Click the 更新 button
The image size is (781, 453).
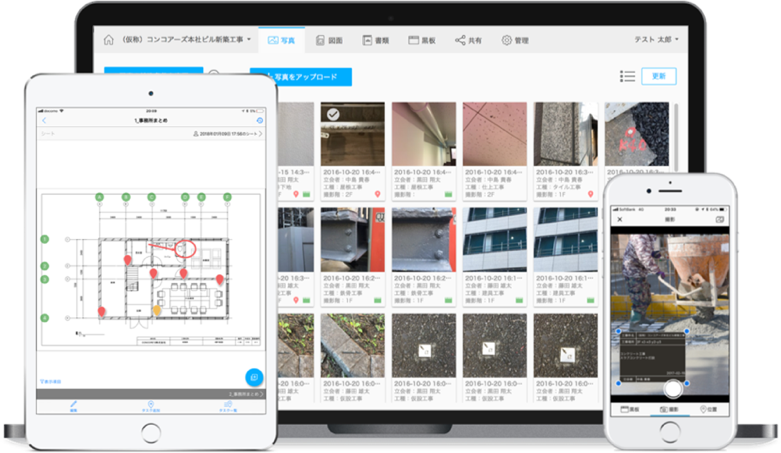[658, 76]
